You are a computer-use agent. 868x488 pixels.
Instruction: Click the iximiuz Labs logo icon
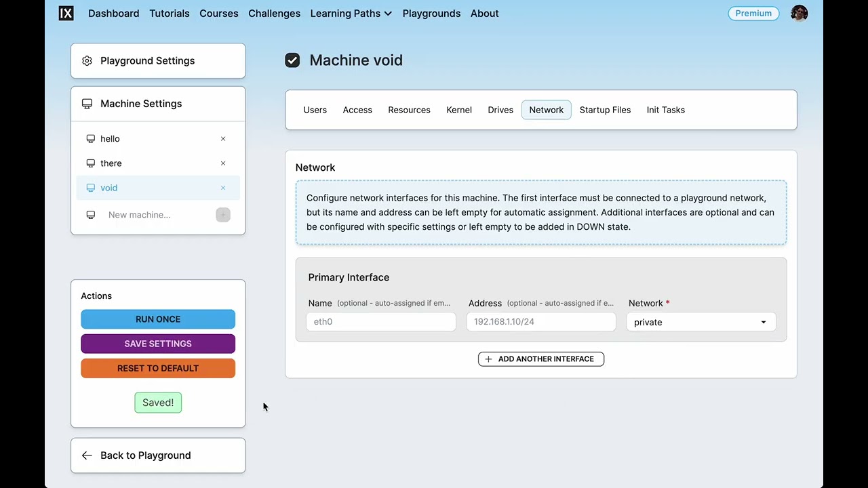[66, 14]
